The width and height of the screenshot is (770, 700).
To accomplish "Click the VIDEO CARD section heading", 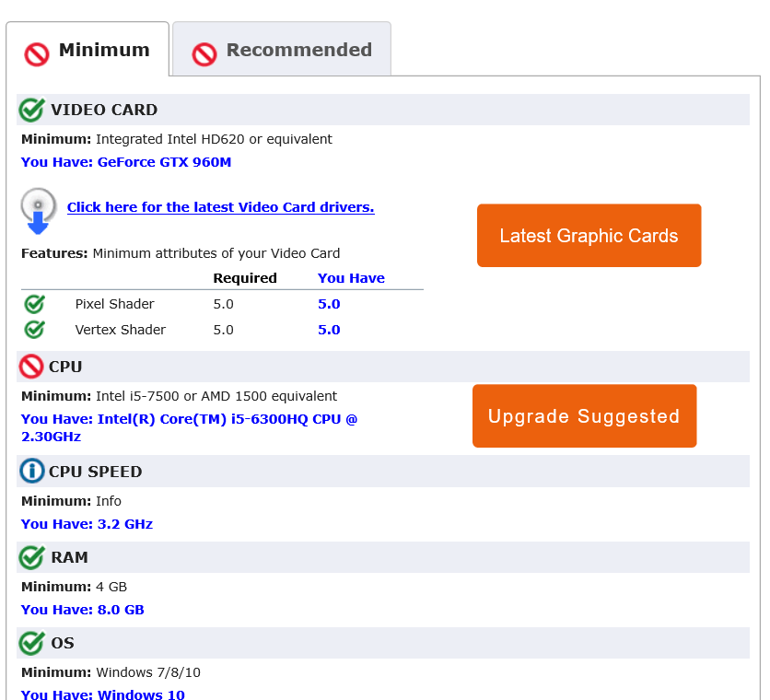I will [x=104, y=110].
